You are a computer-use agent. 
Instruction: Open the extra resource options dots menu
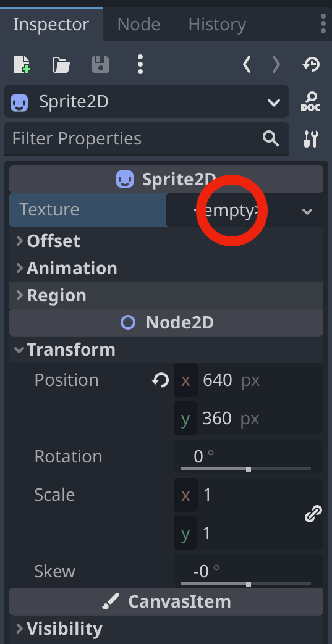[140, 64]
